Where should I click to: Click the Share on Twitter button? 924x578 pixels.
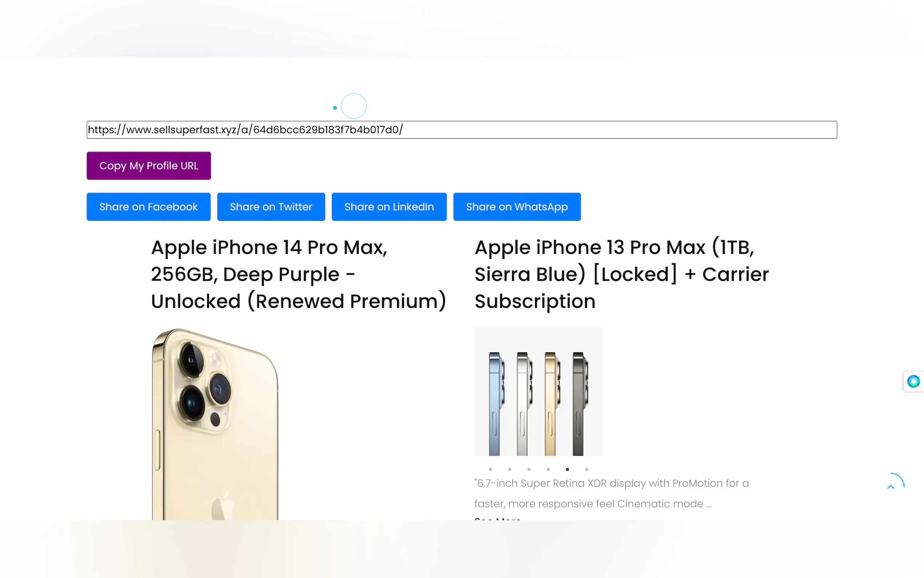coord(271,207)
